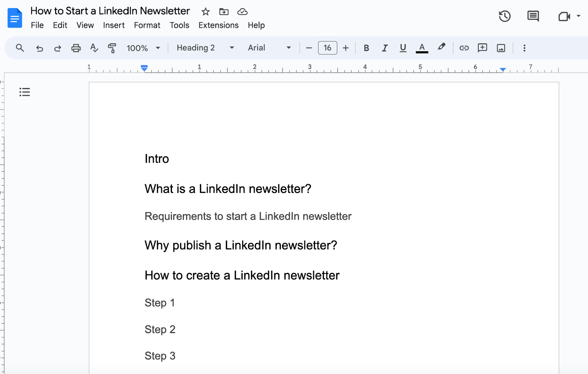Image resolution: width=588 pixels, height=374 pixels.
Task: Increase font size with plus button
Action: 345,48
